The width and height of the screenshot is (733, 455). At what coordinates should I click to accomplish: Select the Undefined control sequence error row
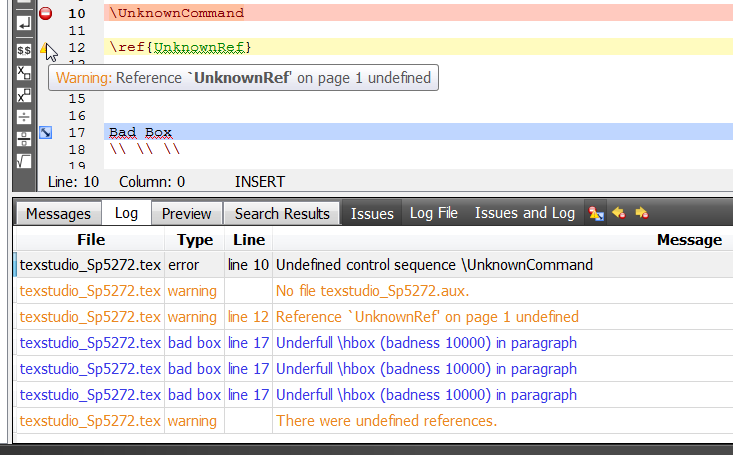(x=434, y=265)
